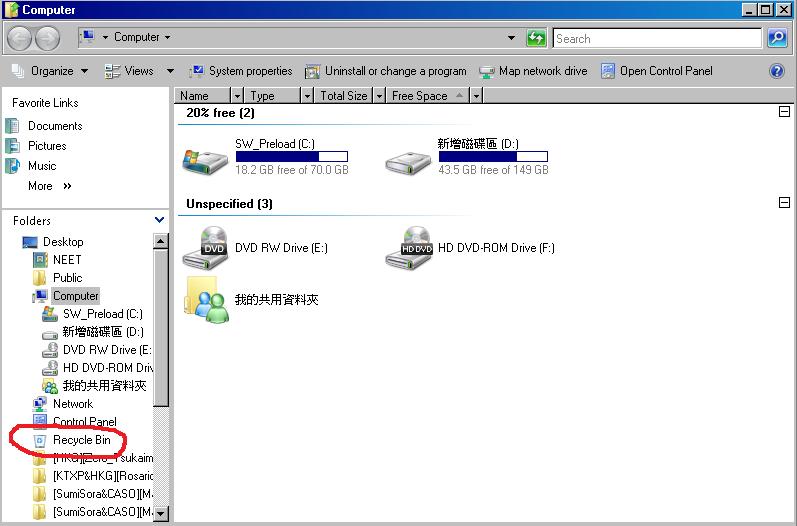
Task: Select the SW_Preload (C:) drive icon in main pane
Action: [x=205, y=161]
